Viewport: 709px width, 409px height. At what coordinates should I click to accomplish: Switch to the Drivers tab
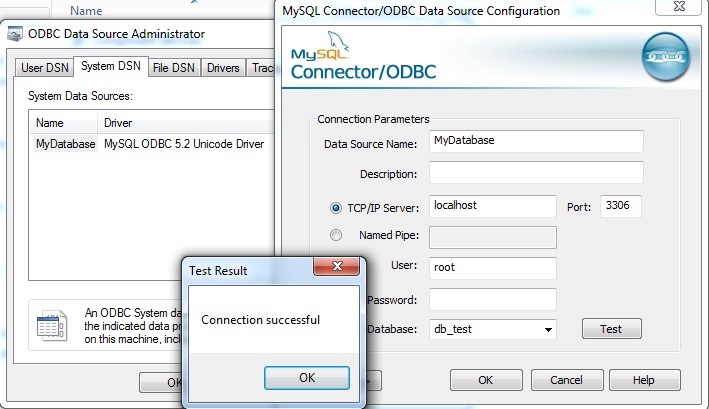[x=223, y=68]
